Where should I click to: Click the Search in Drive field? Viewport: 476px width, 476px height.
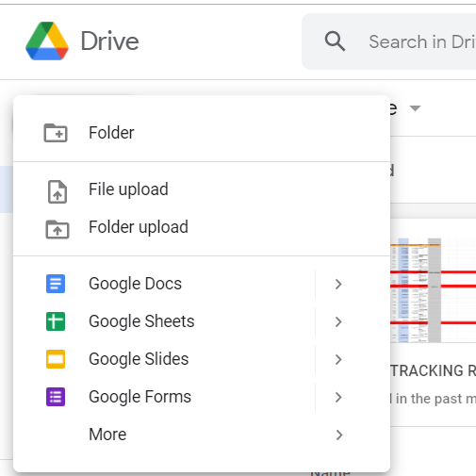click(389, 41)
